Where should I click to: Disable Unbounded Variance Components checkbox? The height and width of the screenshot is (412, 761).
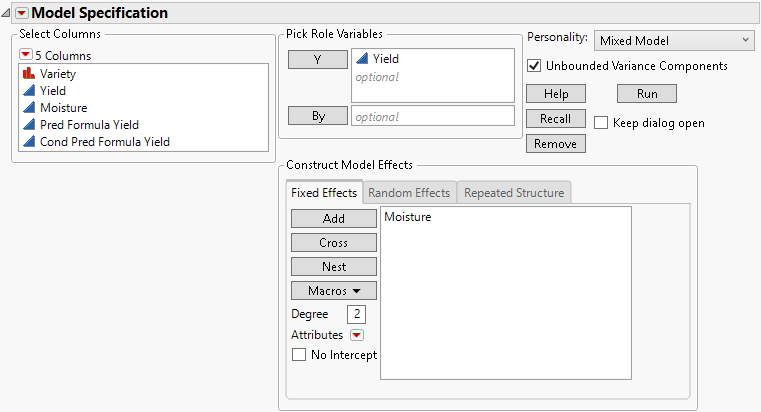[534, 66]
